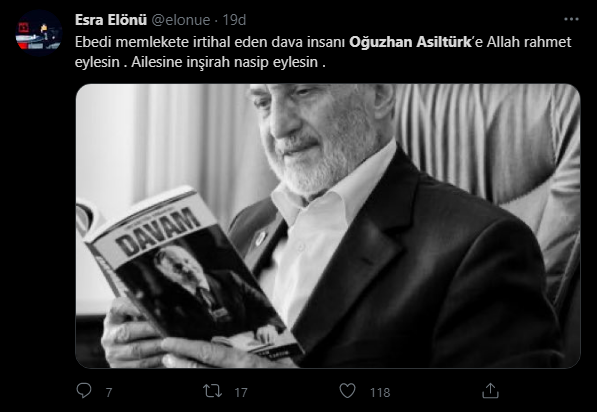Open the black-and-white photo attachment
This screenshot has width=597, height=412.
pos(328,226)
